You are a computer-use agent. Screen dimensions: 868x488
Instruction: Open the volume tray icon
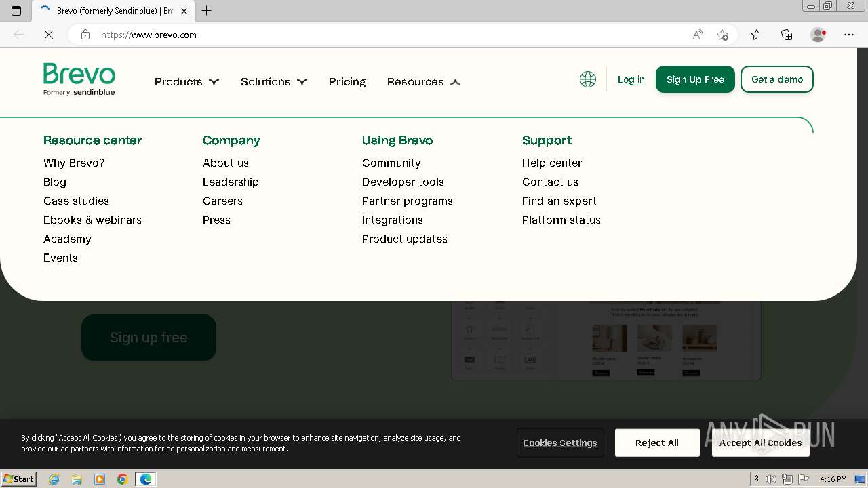[771, 479]
